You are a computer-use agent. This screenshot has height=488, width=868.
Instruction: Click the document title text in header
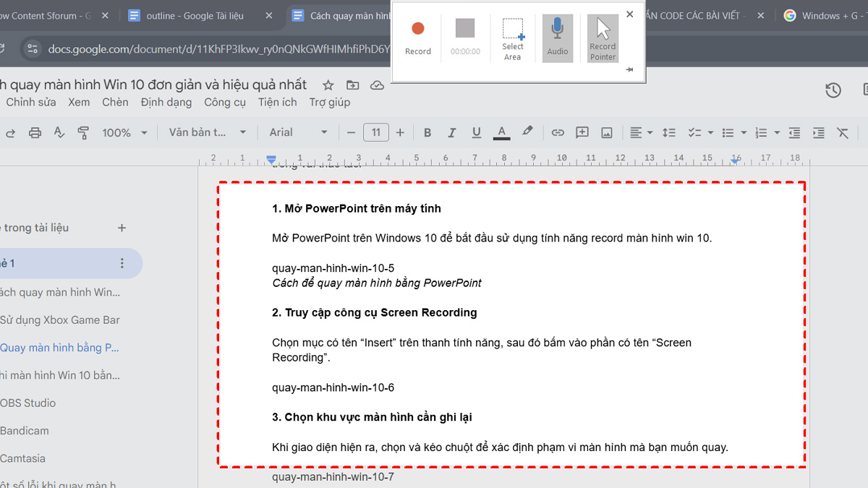(153, 85)
